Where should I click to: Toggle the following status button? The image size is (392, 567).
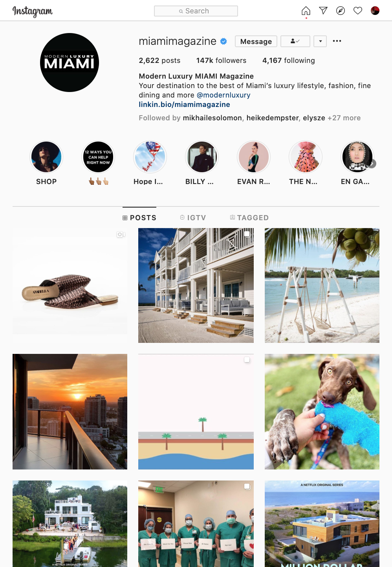point(295,41)
